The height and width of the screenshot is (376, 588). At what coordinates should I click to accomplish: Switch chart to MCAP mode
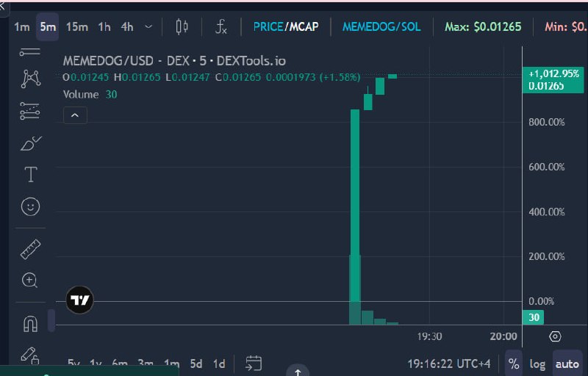(x=304, y=27)
